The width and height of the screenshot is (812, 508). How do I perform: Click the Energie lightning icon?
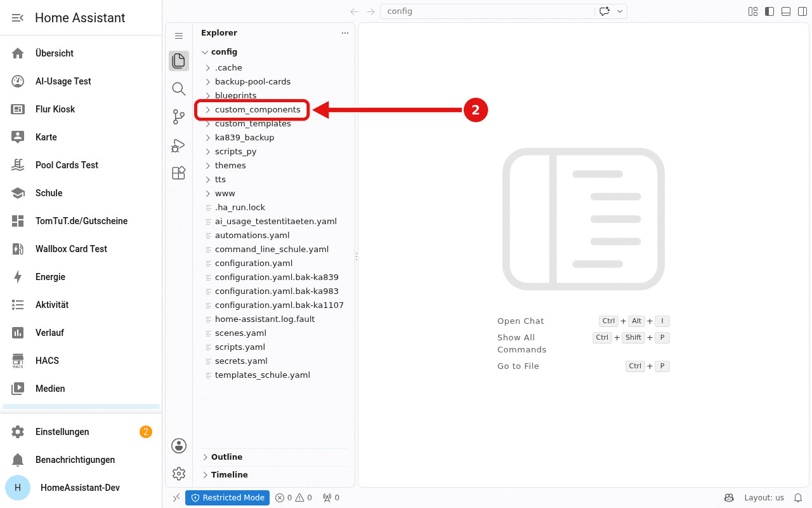[x=18, y=277]
